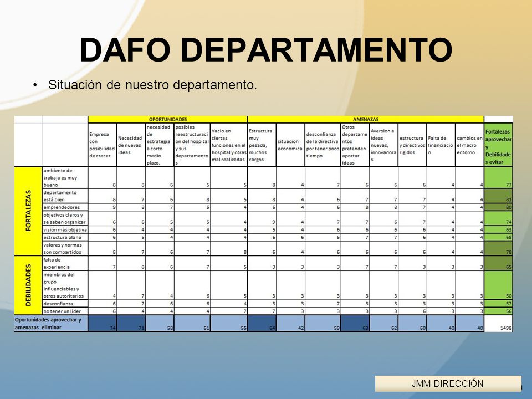The image size is (532, 399).
Task: Click the yellow AMENAZAS header cell
Action: tap(366, 120)
